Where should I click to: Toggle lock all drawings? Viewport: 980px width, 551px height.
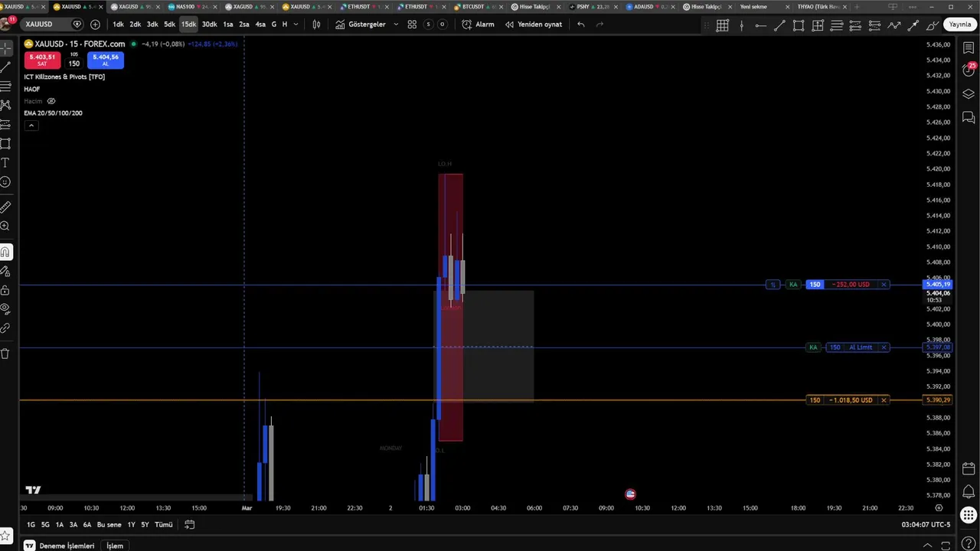5,290
